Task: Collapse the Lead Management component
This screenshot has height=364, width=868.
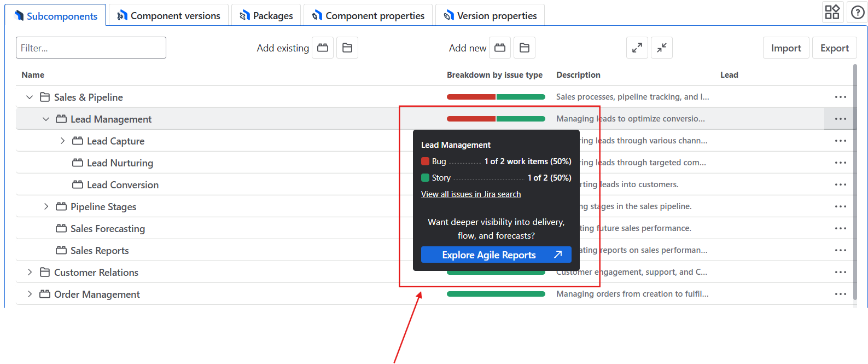Action: pos(46,119)
